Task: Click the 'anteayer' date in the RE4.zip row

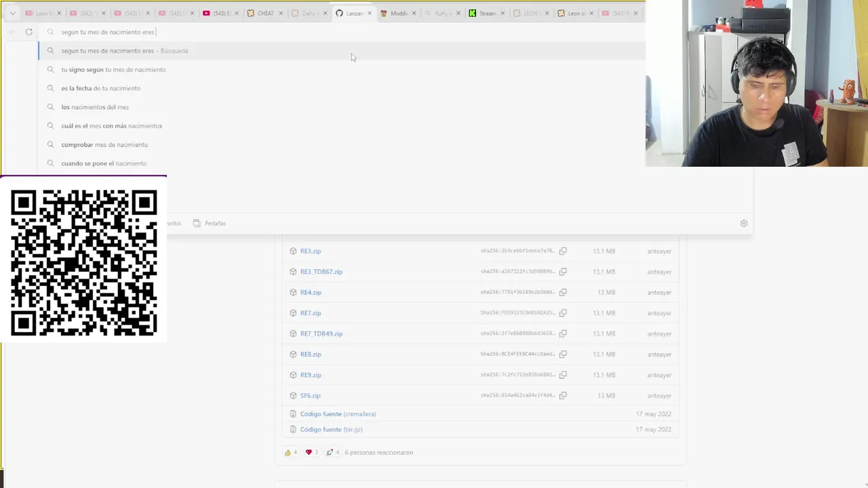Action: 659,292
